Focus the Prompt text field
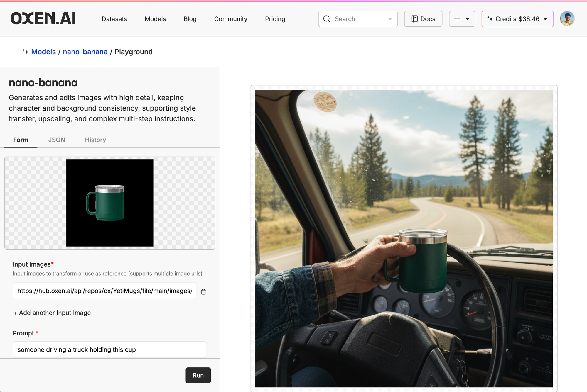Screen dimensions: 587x392 (109, 349)
